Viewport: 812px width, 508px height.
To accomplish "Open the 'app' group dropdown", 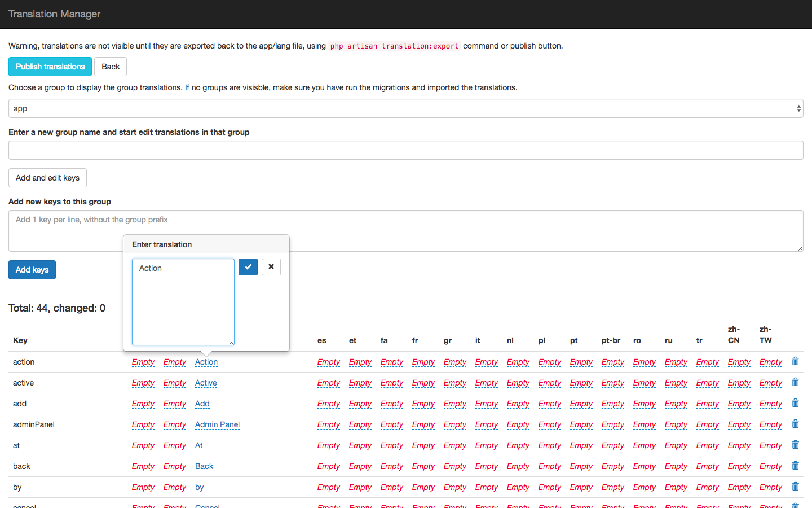I will 405,108.
